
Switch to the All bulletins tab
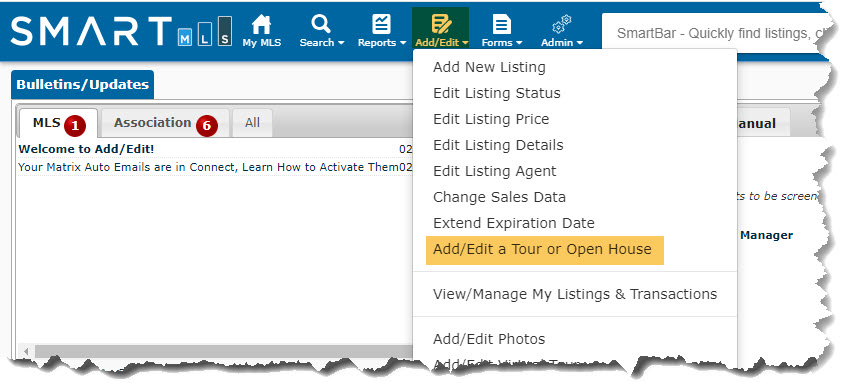pyautogui.click(x=252, y=123)
